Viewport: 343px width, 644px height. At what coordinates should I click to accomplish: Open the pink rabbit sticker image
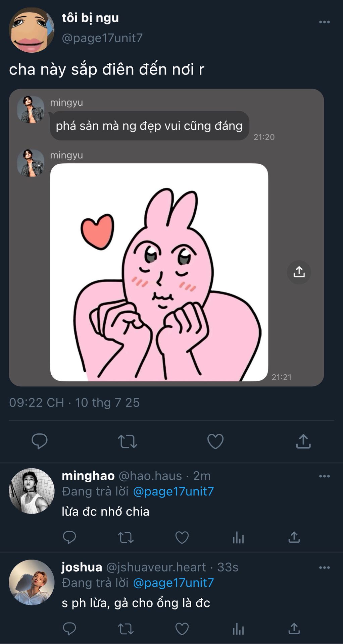pos(159,272)
